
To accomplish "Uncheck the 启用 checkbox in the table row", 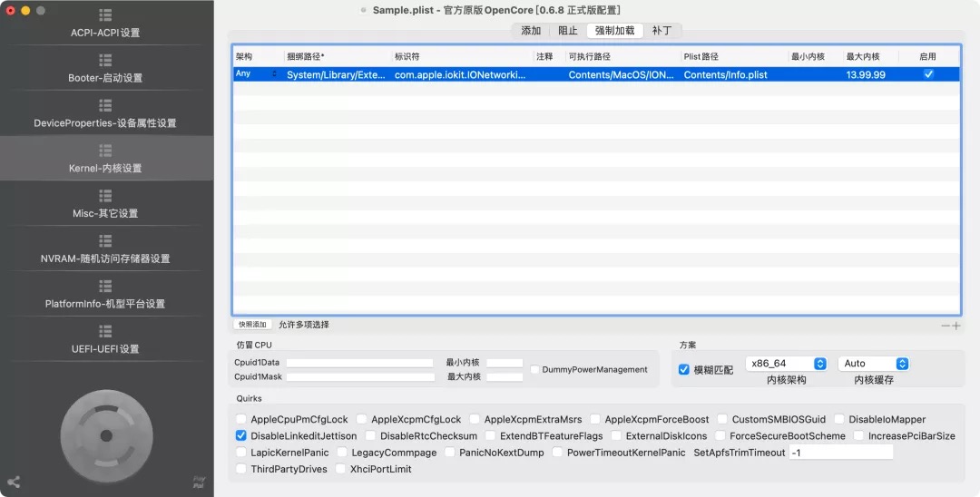I will pos(927,74).
